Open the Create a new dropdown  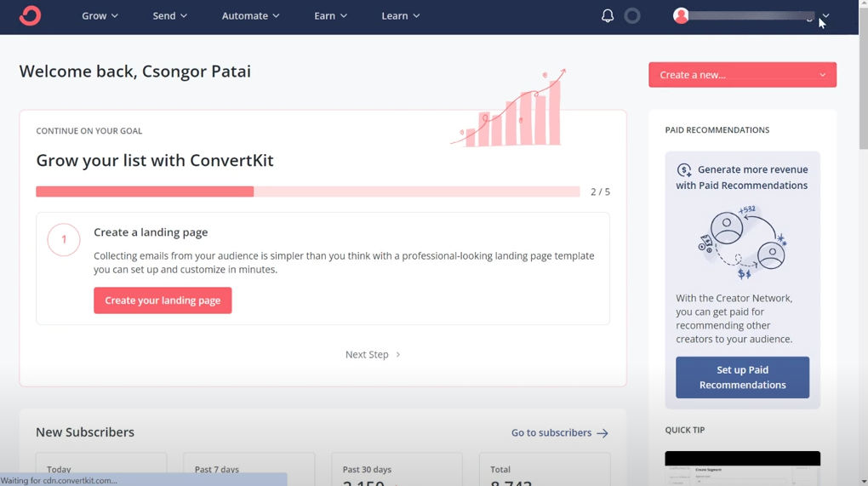tap(742, 75)
